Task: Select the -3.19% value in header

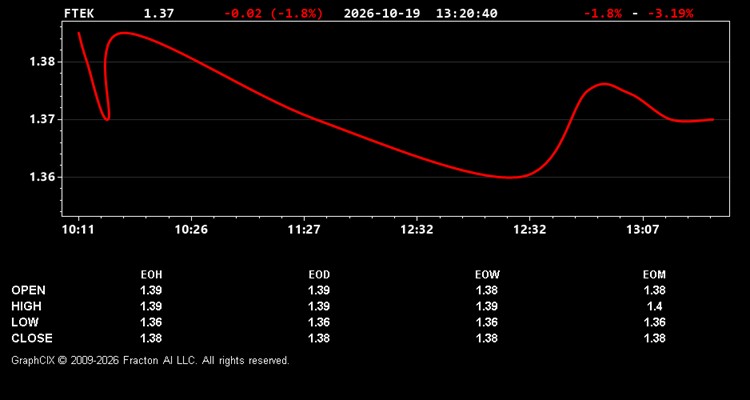Action: pyautogui.click(x=670, y=13)
